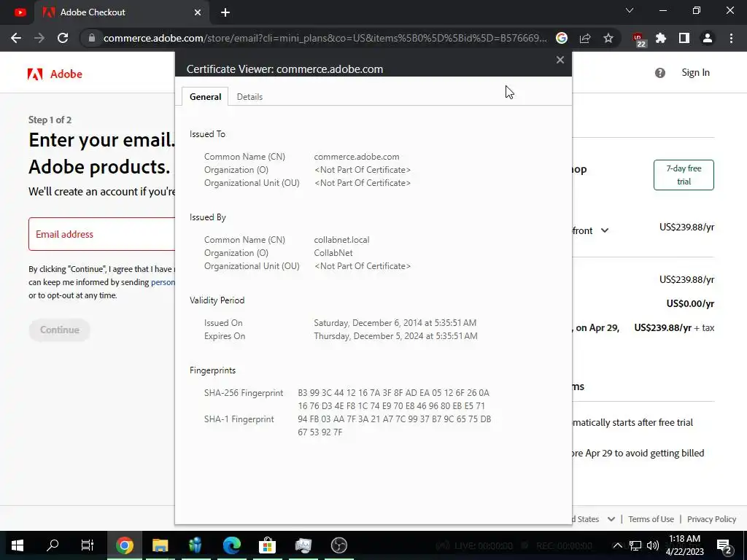This screenshot has height=560, width=747.
Task: Close the Certificate Viewer dialog
Action: (560, 60)
